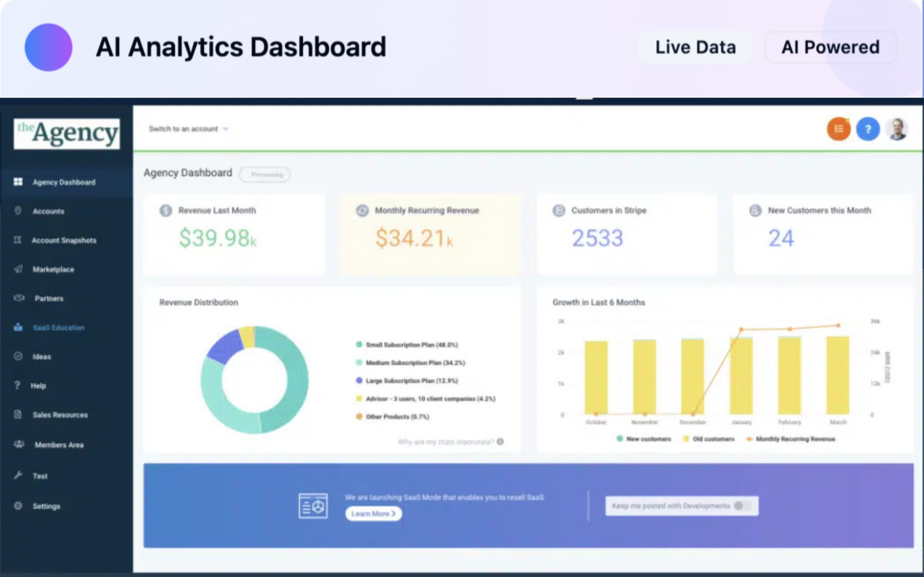Click the chevron next to account switcher
The height and width of the screenshot is (577, 924).
pos(226,129)
